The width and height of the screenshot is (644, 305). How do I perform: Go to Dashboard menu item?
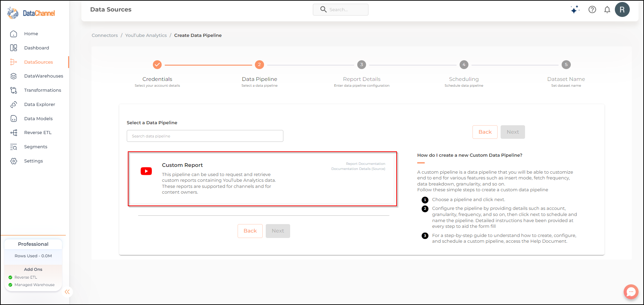37,48
